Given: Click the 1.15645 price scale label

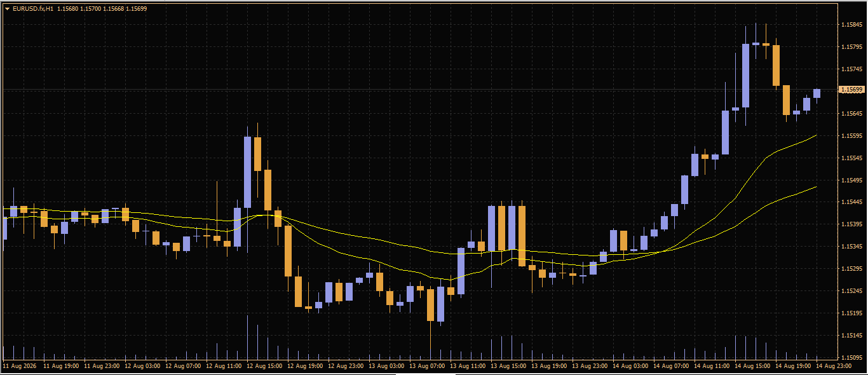Looking at the screenshot, I should (851, 114).
